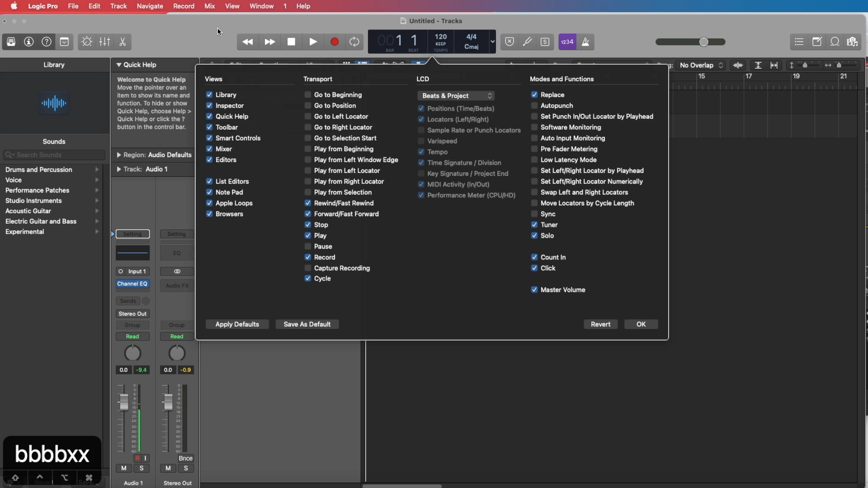Screen dimensions: 868x488
Task: Uncheck the Inspector view checkbox
Action: (x=209, y=106)
